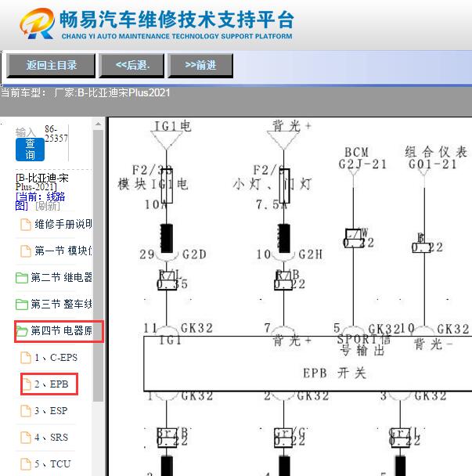Click the IG1电 power label in diagram
Screen dimensions: 472x476
coord(173,126)
